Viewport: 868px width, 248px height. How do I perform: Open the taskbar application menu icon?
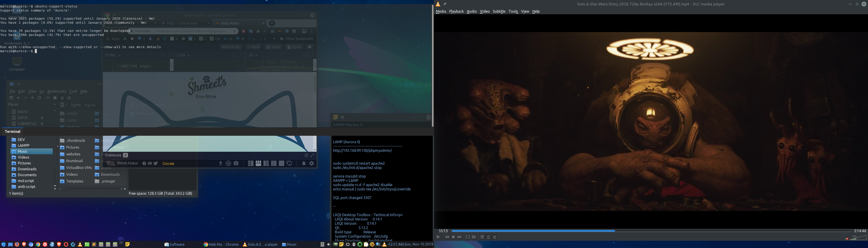point(3,244)
